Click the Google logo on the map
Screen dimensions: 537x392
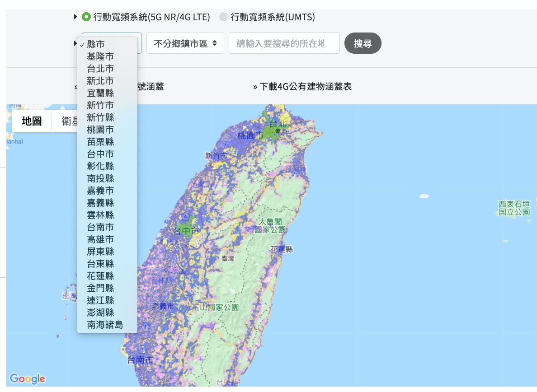coord(28,378)
